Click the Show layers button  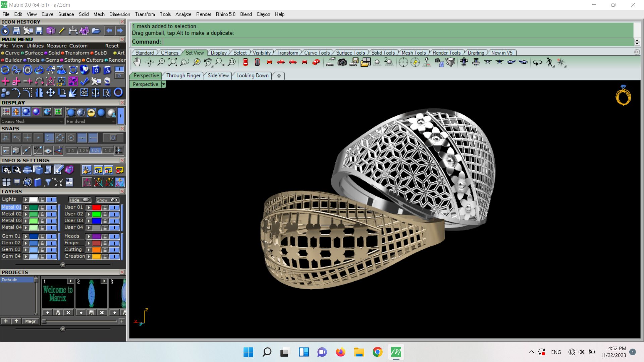click(x=107, y=200)
